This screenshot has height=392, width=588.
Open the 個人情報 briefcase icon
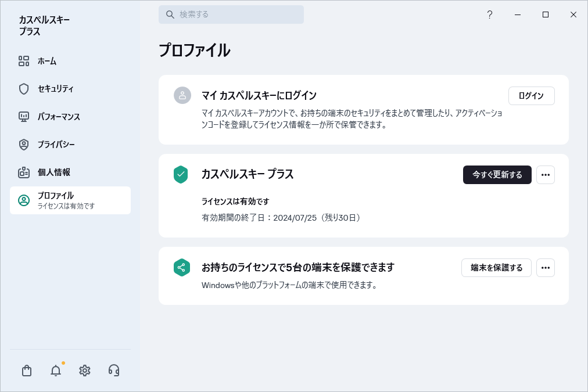click(x=24, y=172)
